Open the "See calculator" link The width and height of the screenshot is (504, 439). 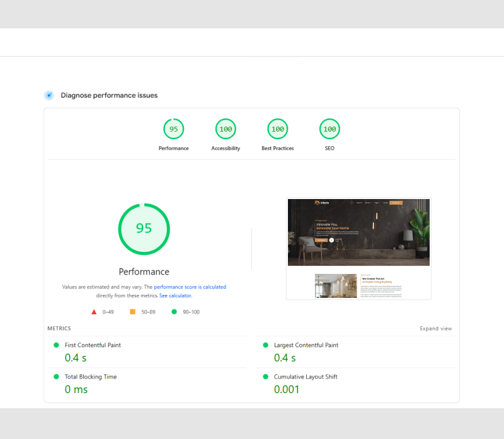click(175, 295)
